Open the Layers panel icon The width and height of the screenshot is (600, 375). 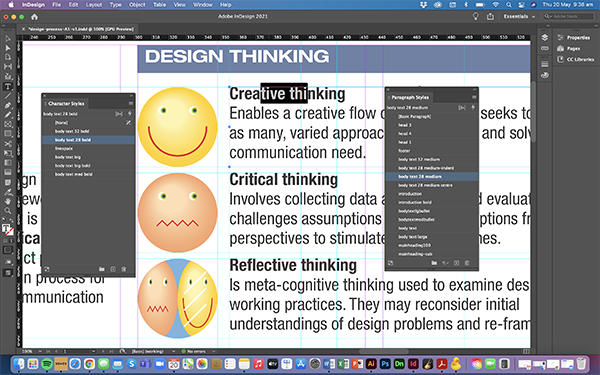[x=545, y=38]
